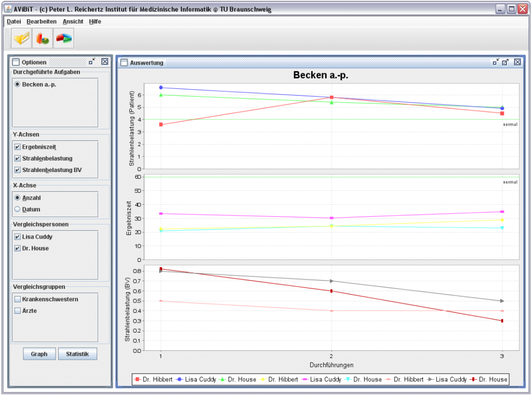Click the Optionen panel window icon
Image resolution: width=532 pixels, height=396 pixels.
(16, 62)
